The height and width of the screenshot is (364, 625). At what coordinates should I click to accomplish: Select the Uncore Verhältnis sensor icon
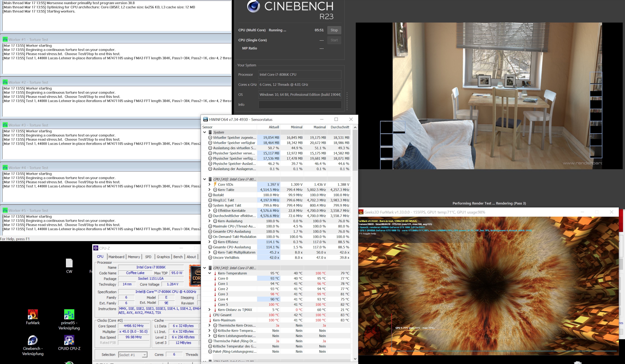[x=210, y=258]
